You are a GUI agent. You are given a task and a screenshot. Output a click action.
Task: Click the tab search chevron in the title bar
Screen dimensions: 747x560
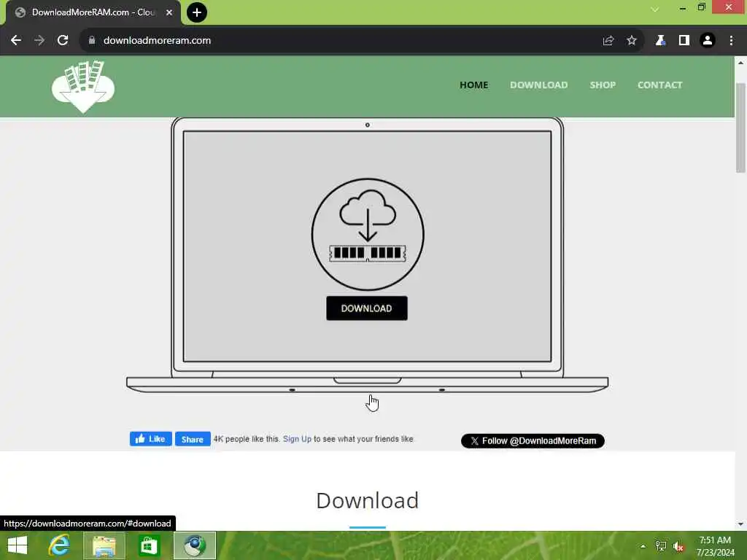tap(655, 9)
